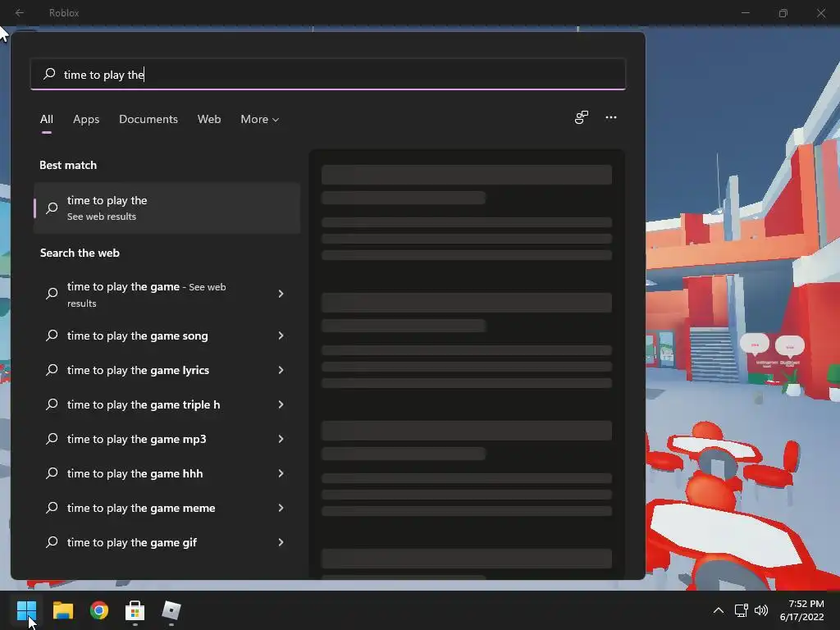Screen dimensions: 840x630
Task: Open the three-dot options menu
Action: 611,117
